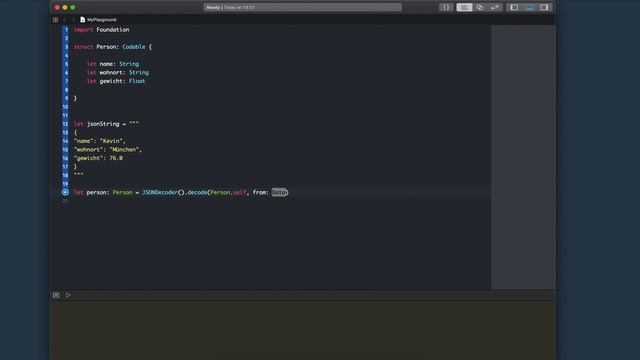Click the Ready status activity bar
Viewport: 640px width, 360px height.
302,7
